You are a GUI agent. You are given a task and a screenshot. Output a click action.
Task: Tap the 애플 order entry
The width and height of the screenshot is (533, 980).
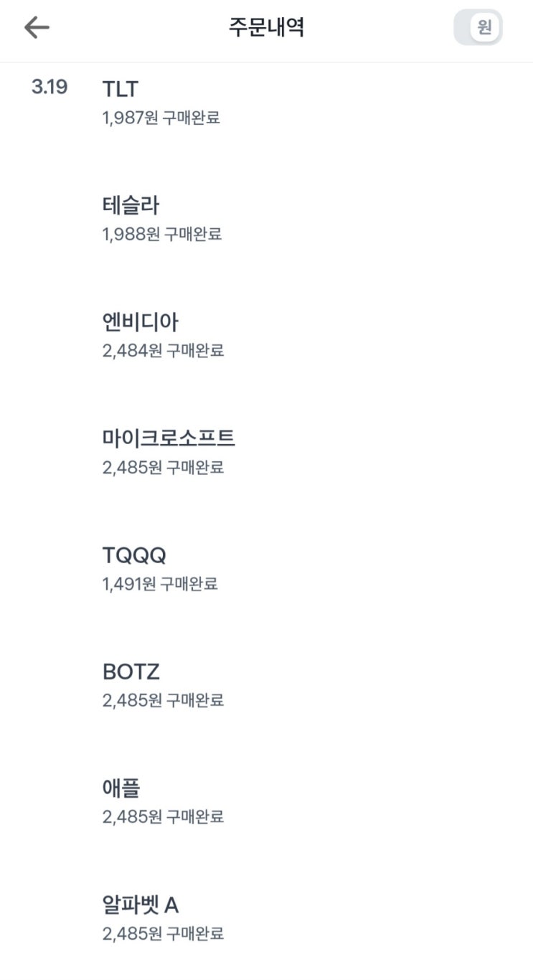pyautogui.click(x=121, y=788)
